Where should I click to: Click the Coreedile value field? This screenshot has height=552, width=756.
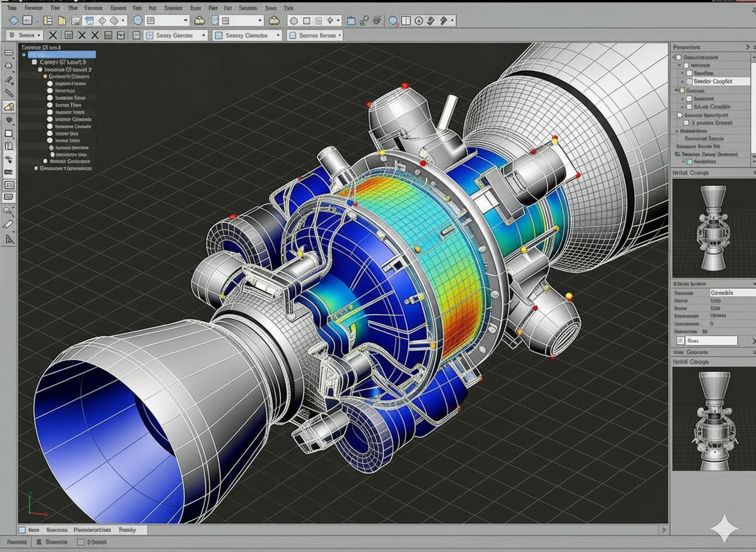pyautogui.click(x=732, y=293)
